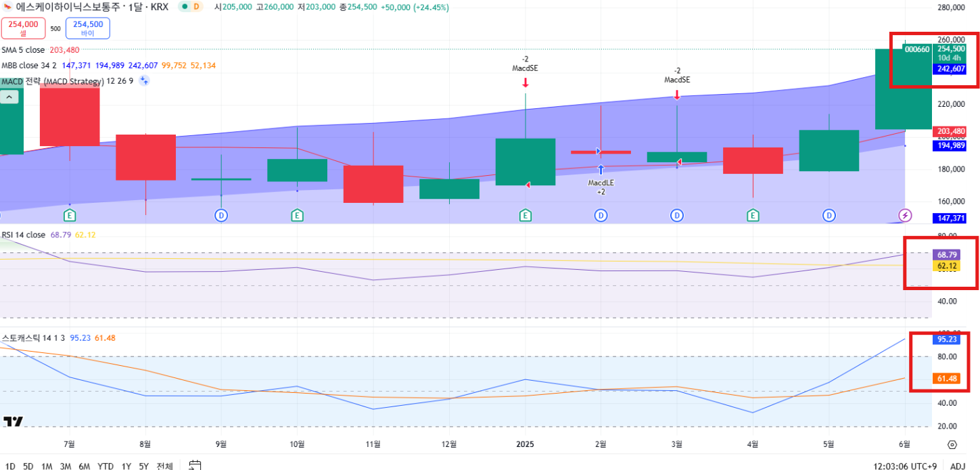Open chart settings gear icon
The image size is (980, 470).
952,444
